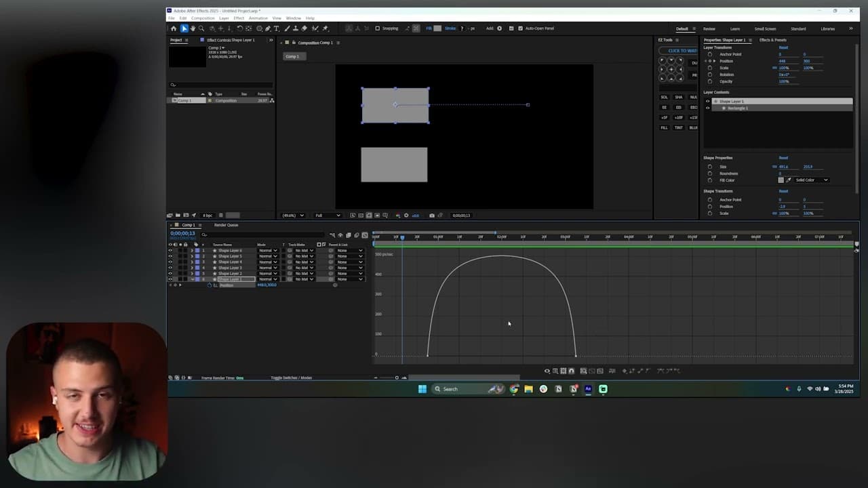Toggle visibility of Shape Layer 4
Viewport: 868px width, 488px height.
coord(170,262)
